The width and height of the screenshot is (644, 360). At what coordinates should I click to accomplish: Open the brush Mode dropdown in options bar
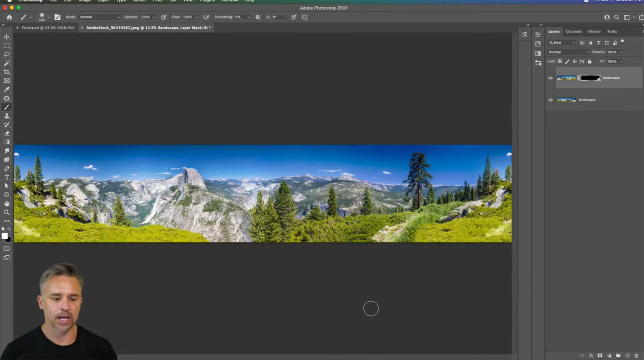click(x=99, y=17)
